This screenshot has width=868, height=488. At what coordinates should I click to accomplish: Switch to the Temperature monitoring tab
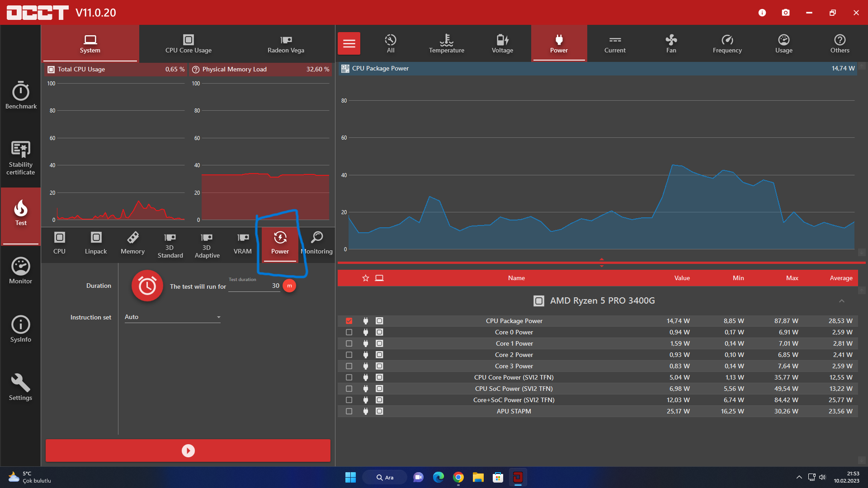pyautogui.click(x=446, y=43)
